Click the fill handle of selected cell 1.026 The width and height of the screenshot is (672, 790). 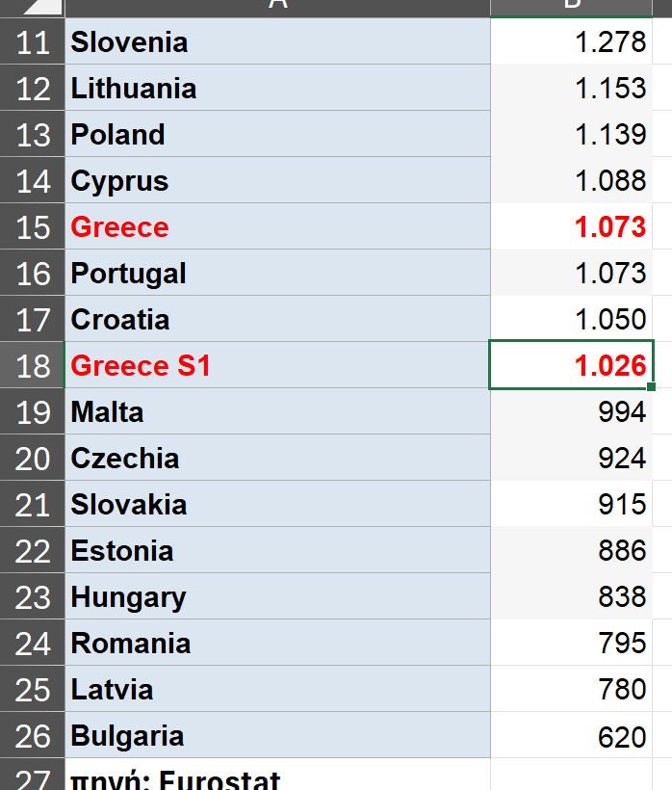tap(653, 387)
